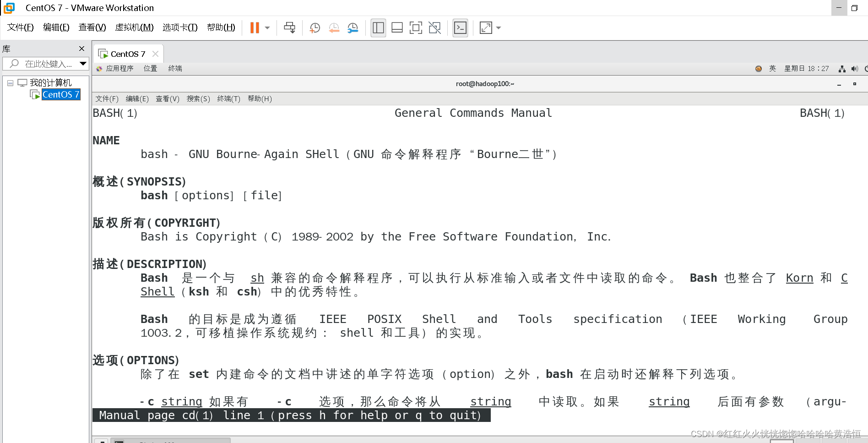Open VMware 帮助(H) menu
This screenshot has height=443, width=868.
(x=221, y=27)
